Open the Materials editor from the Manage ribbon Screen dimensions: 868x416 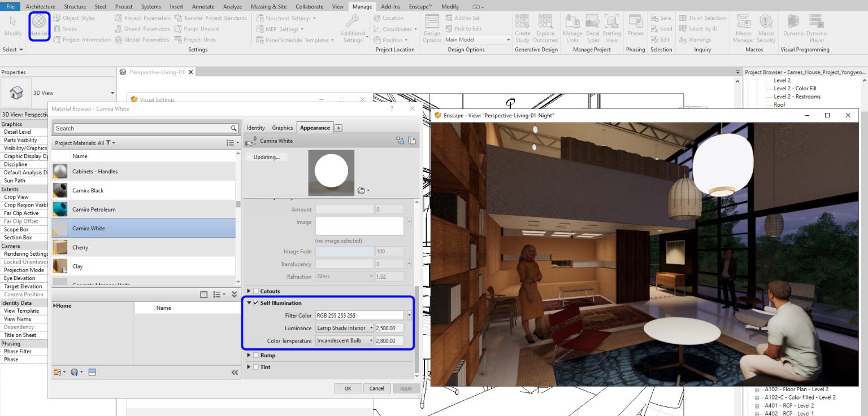38,24
